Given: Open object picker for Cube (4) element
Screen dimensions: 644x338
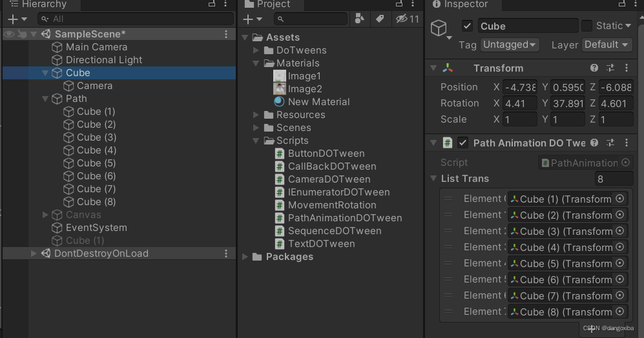Looking at the screenshot, I should 620,247.
